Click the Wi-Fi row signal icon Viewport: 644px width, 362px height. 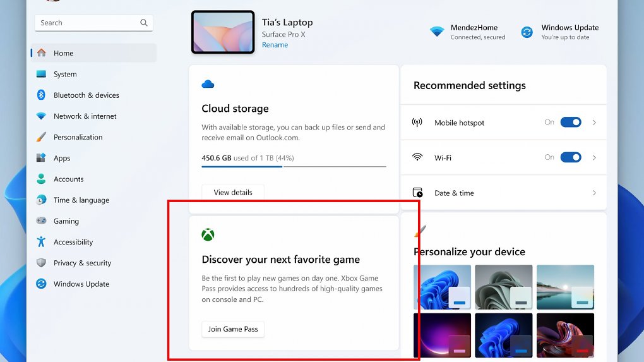click(417, 157)
